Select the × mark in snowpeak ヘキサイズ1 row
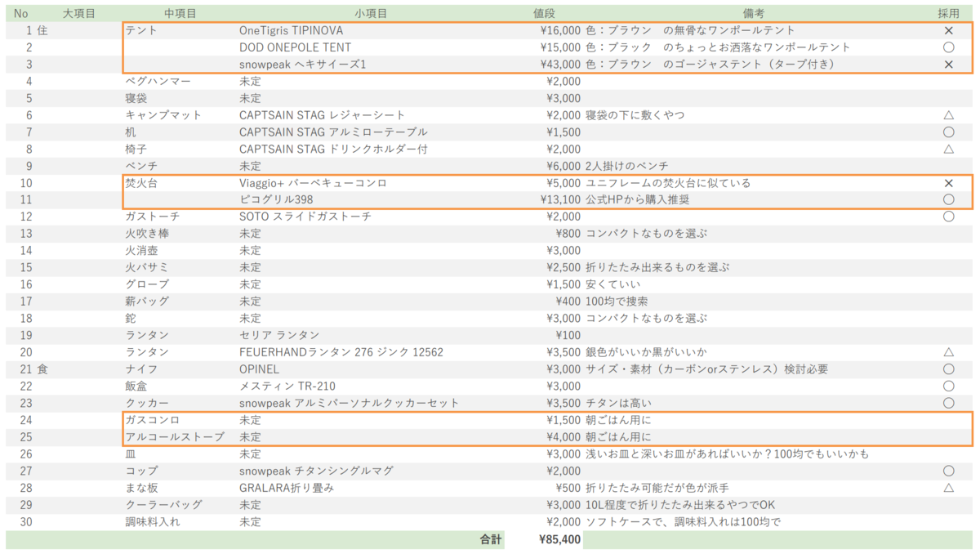 [948, 65]
